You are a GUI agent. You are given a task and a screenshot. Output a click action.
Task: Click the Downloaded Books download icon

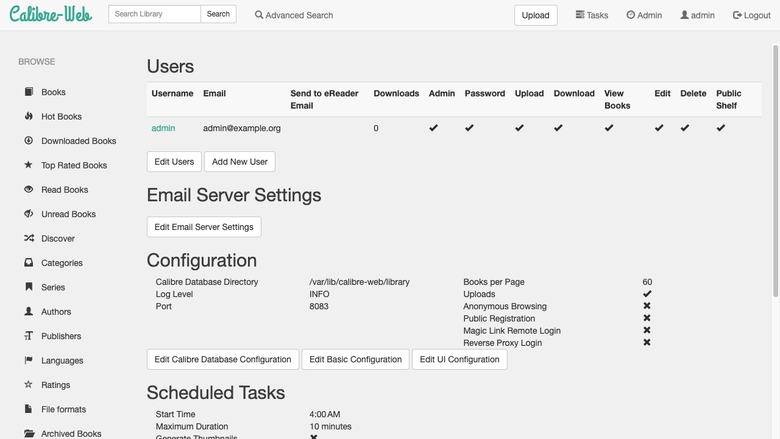point(29,140)
